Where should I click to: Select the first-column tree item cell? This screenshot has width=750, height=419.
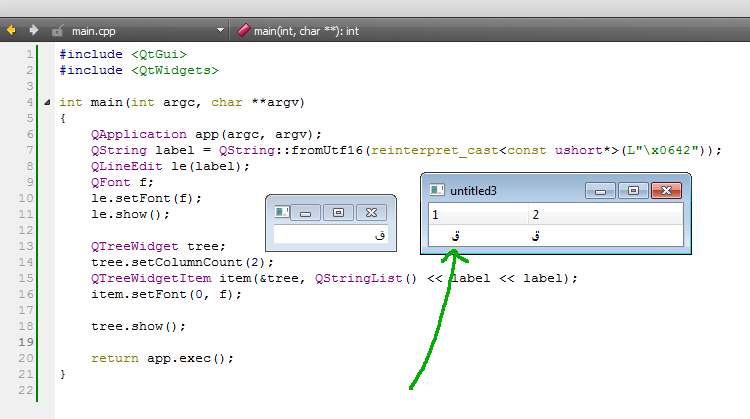coord(476,236)
